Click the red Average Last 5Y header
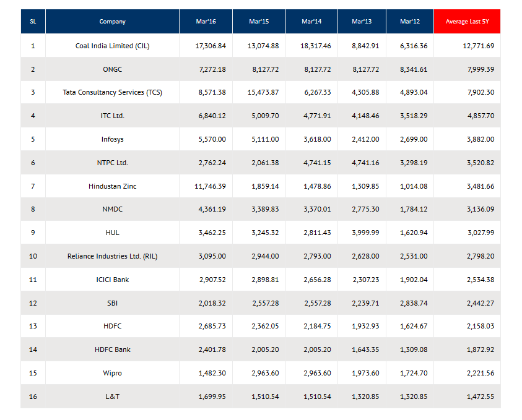Viewport: 522px width, 420px height. 467,22
